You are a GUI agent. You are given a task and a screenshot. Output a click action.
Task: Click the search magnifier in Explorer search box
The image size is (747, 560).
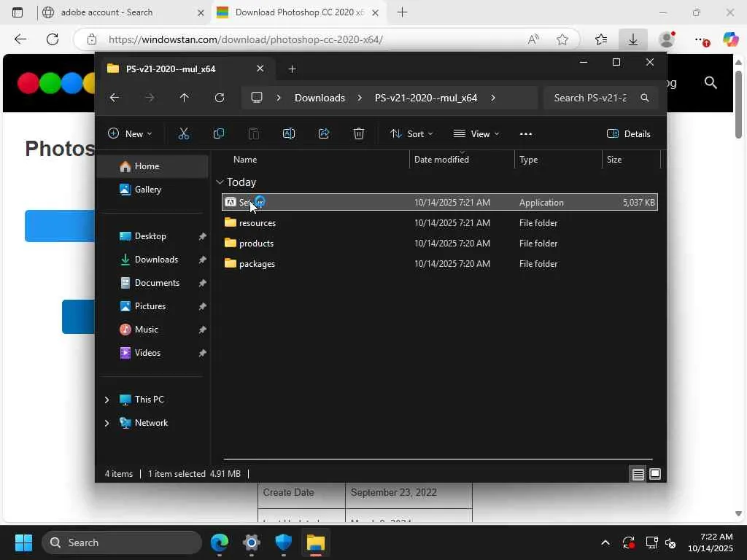tap(645, 98)
